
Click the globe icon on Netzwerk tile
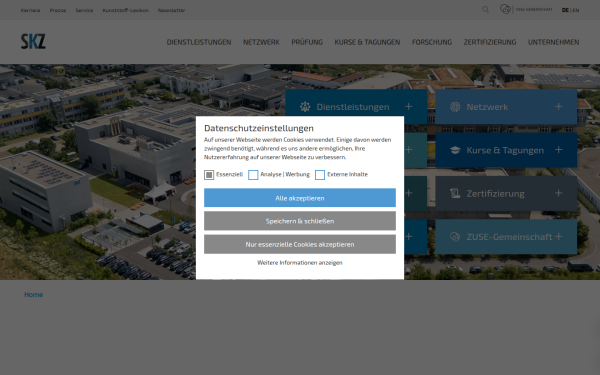point(455,107)
